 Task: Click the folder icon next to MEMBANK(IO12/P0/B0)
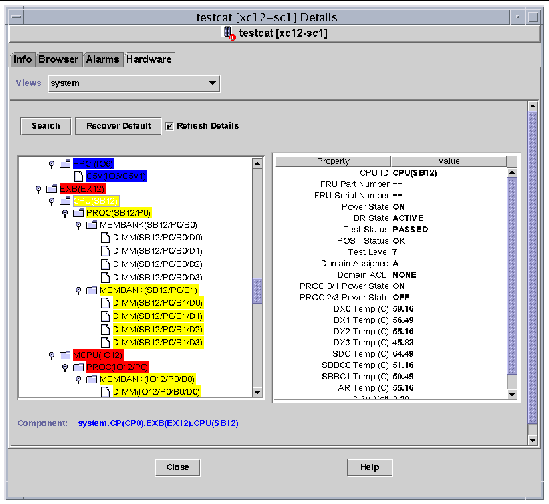tap(91, 379)
